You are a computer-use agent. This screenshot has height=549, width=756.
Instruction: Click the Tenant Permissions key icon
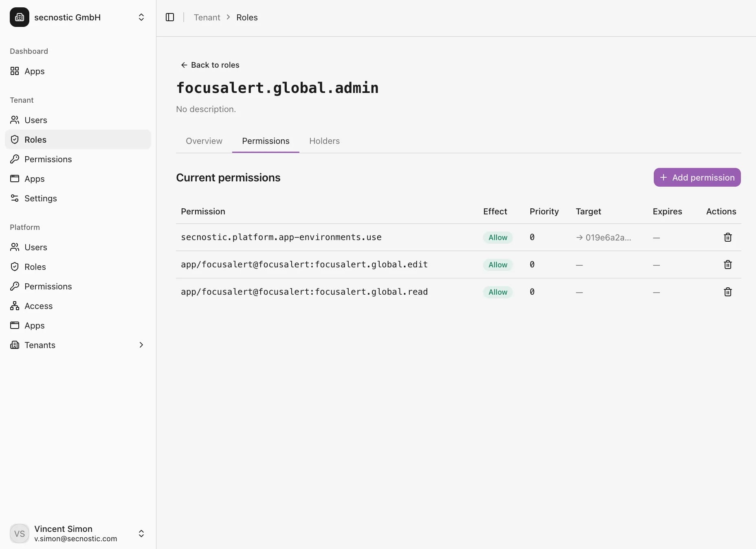(x=15, y=159)
